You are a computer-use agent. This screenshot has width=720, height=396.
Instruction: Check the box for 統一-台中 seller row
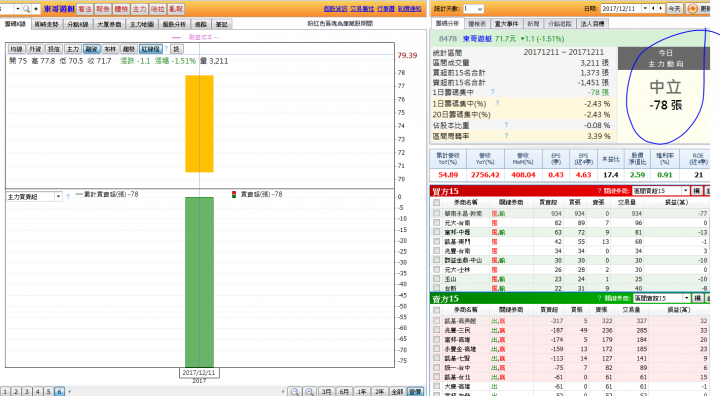point(436,368)
